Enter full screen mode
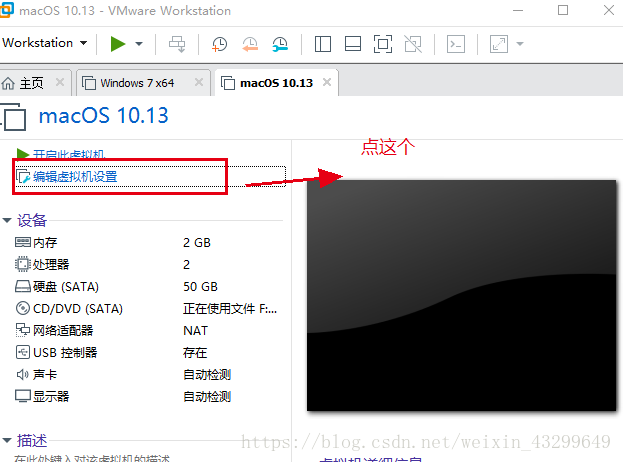The height and width of the screenshot is (462, 623). 383,44
